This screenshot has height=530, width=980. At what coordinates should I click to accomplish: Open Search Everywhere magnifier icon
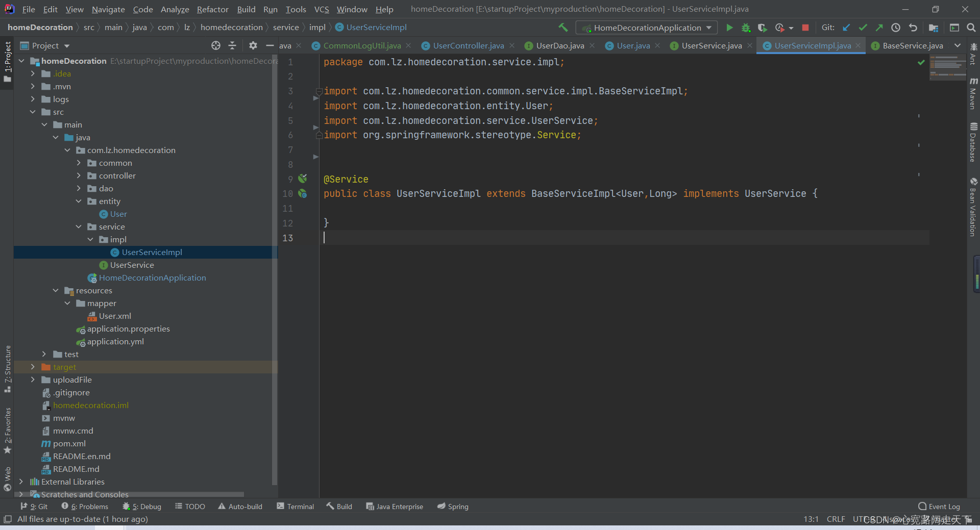pos(971,28)
